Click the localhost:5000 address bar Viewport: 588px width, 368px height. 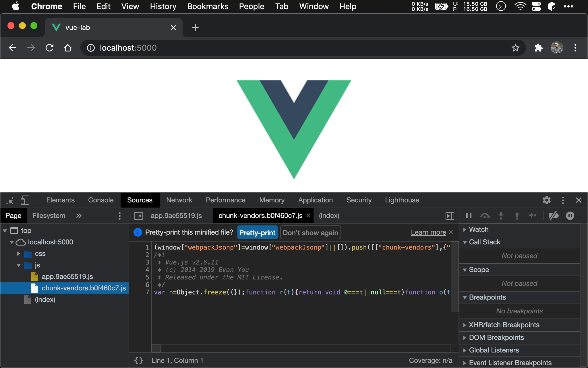pos(303,48)
